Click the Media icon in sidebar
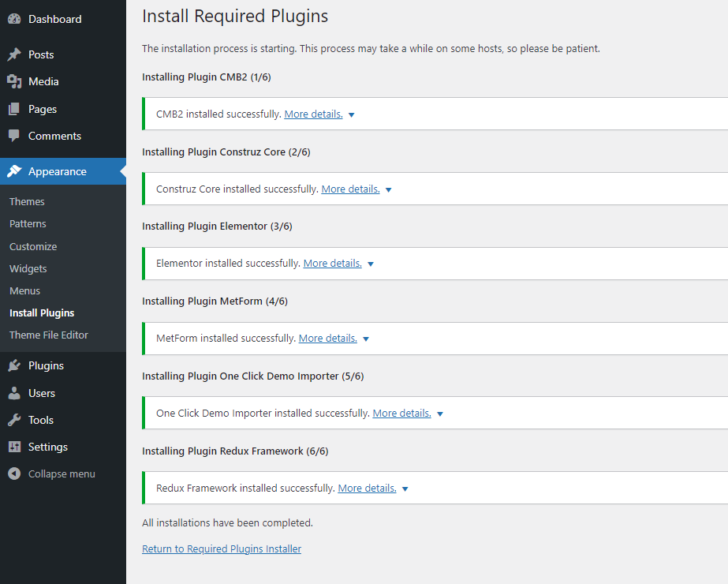 tap(14, 82)
